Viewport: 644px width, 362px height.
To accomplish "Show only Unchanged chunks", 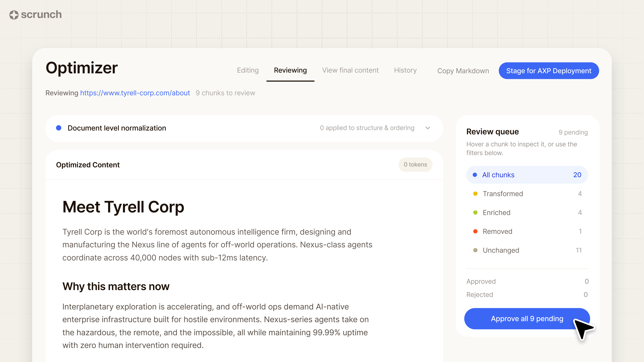I will click(527, 250).
